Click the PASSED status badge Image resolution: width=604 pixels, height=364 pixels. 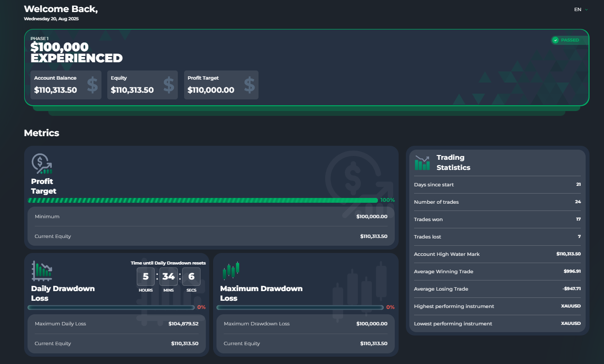coord(569,40)
